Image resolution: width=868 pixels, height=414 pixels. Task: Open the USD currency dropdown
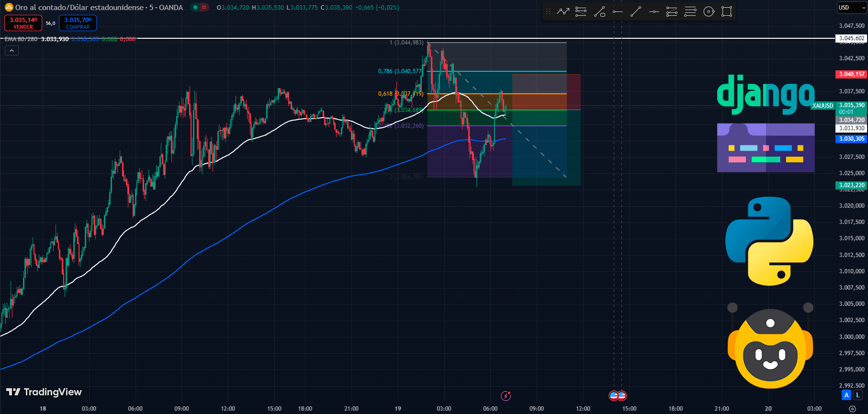852,7
